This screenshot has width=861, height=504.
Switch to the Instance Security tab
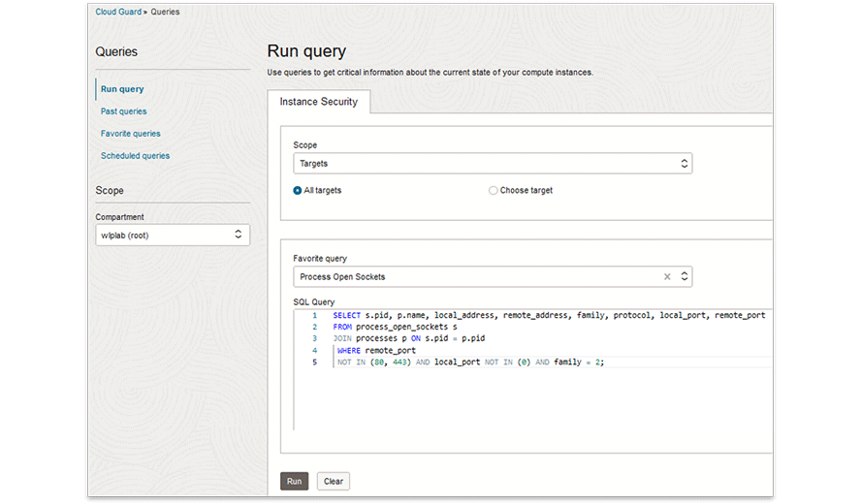coord(318,102)
